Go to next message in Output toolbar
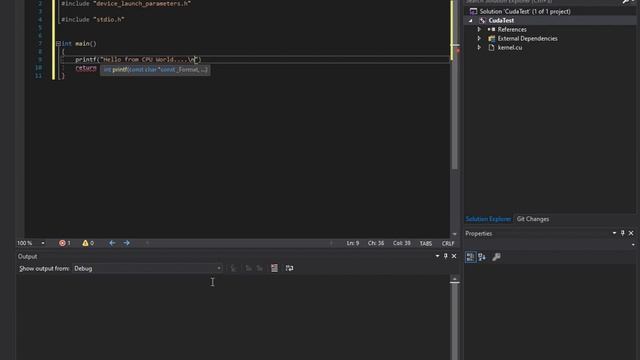 (x=260, y=268)
